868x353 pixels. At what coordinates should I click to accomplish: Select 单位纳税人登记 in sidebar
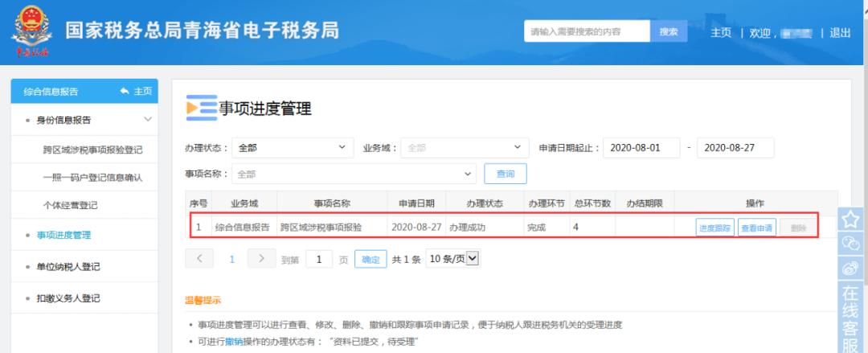click(x=68, y=266)
